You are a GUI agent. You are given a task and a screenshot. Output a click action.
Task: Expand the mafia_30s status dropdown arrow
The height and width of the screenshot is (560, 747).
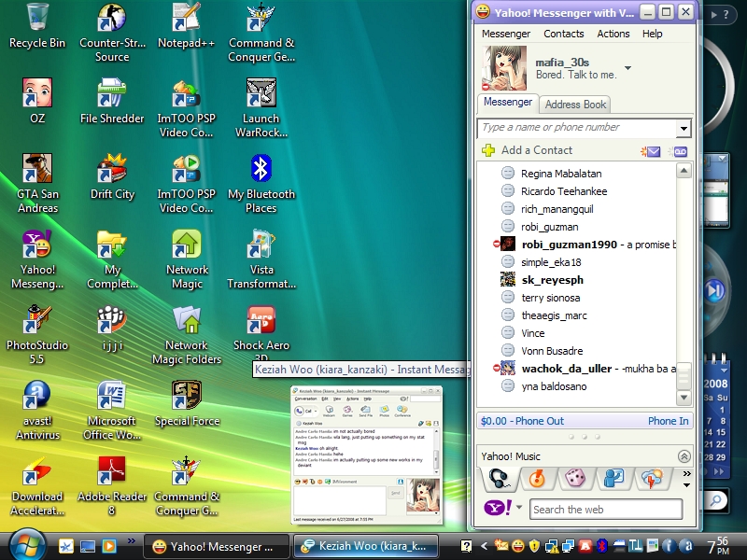(627, 68)
